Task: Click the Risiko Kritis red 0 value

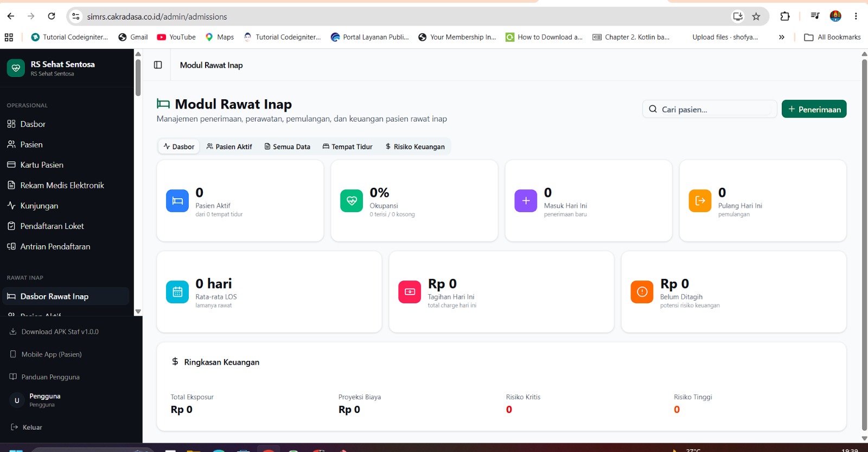Action: tap(509, 410)
